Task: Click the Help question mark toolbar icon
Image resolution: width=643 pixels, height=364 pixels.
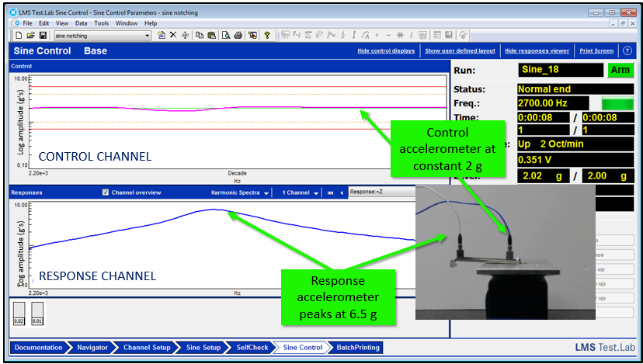Action: click(266, 36)
